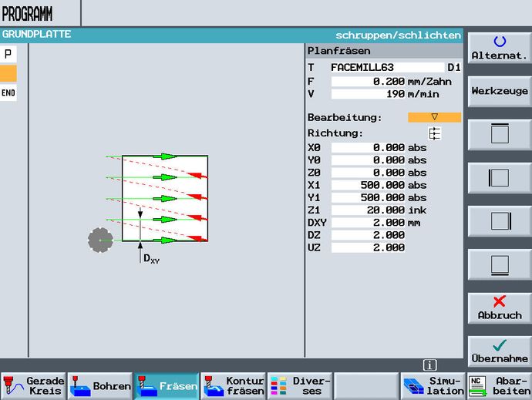Edit the feed F value 0.200
The width and height of the screenshot is (532, 400).
(x=368, y=82)
